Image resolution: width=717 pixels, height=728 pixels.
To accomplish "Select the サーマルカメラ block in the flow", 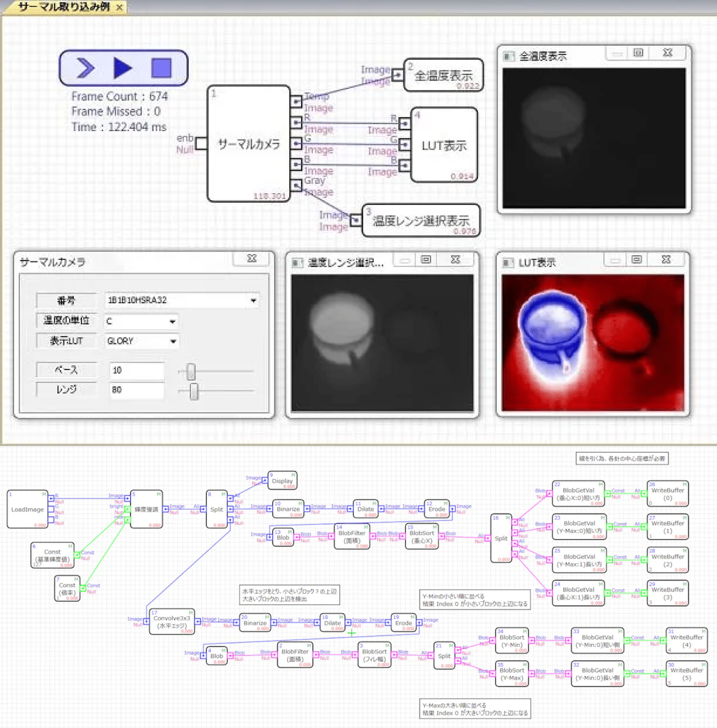I will pyautogui.click(x=248, y=143).
